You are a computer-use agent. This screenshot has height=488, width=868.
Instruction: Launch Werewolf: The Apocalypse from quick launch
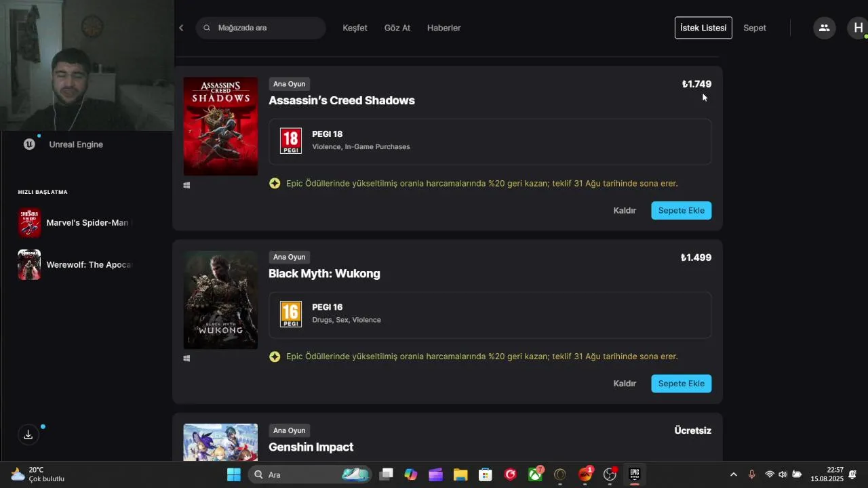[89, 265]
